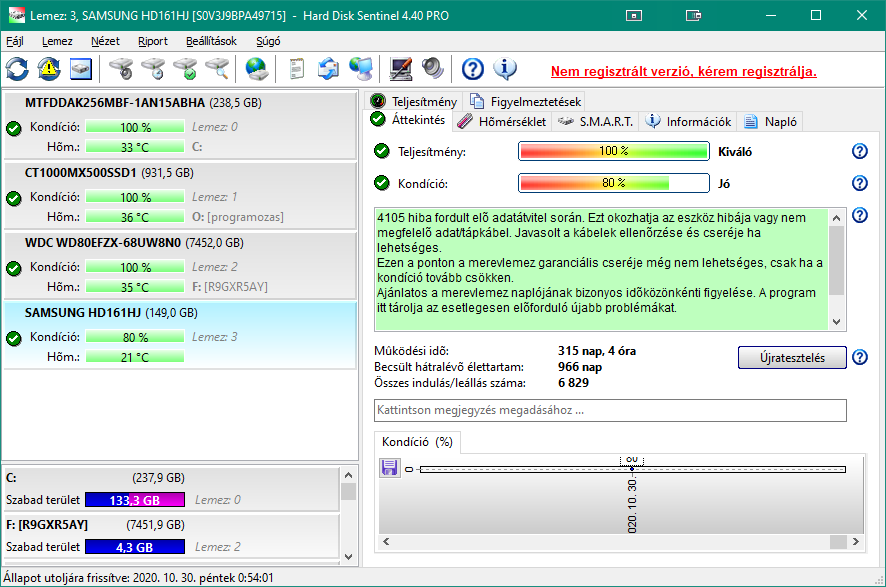The height and width of the screenshot is (587, 886).
Task: Open the Nézet menu
Action: pos(105,41)
